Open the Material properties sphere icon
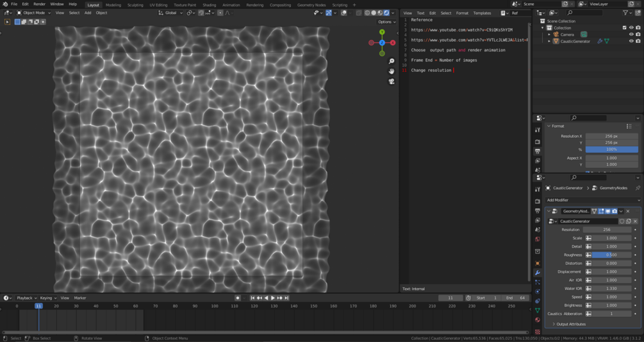The width and height of the screenshot is (644, 342). pos(537,320)
